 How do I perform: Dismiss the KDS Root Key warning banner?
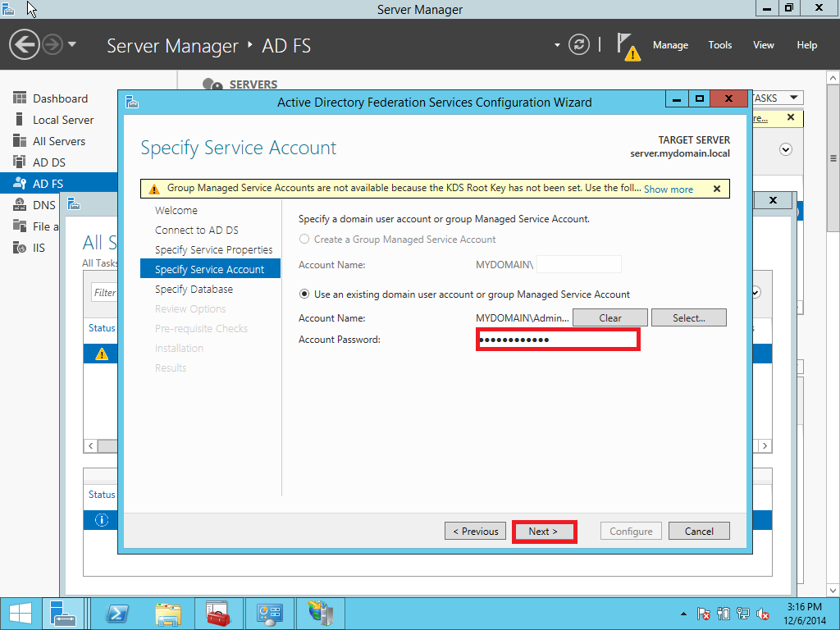[716, 188]
